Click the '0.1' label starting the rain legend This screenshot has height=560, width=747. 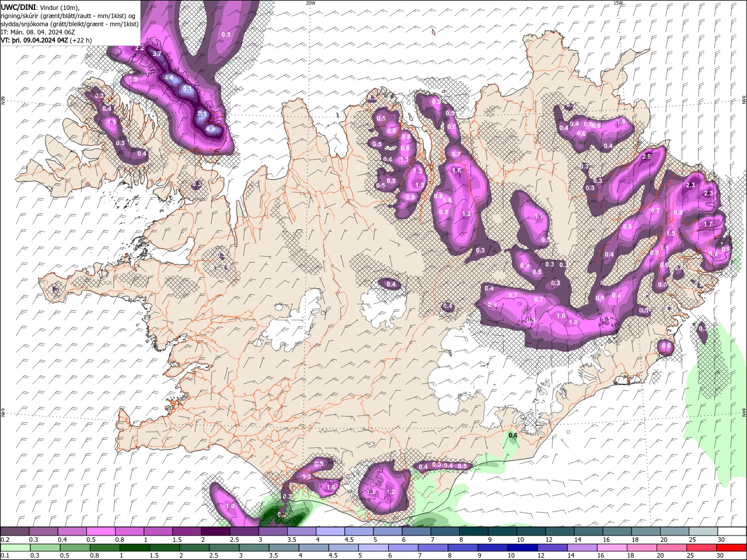pos(5,556)
